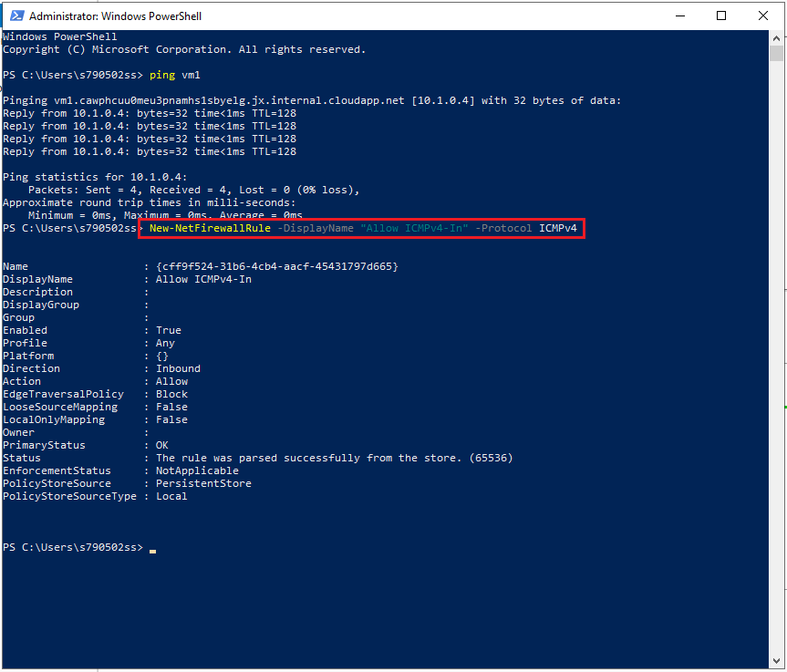Click the Packets Sent/Received summary line

(193, 190)
